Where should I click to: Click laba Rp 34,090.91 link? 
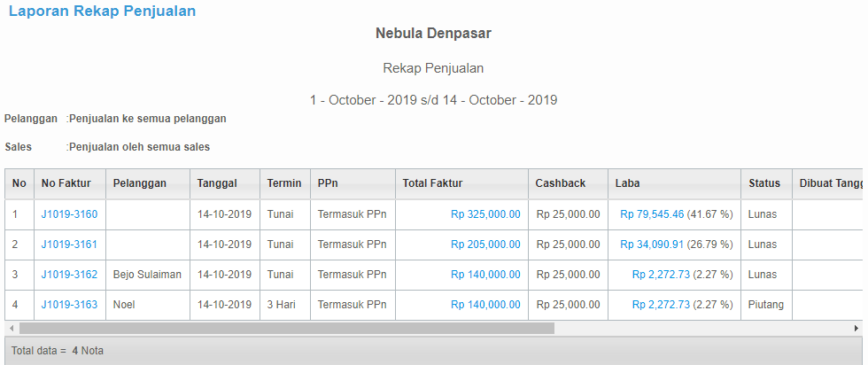[652, 245]
